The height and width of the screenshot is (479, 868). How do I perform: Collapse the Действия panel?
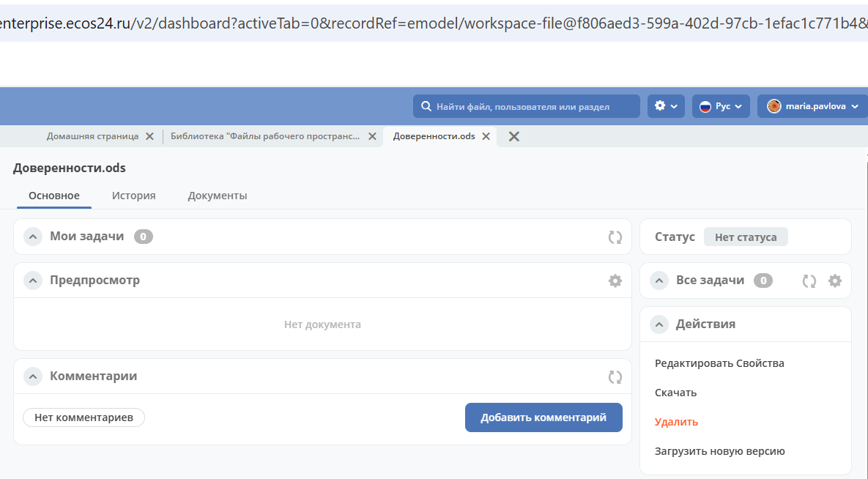[659, 324]
